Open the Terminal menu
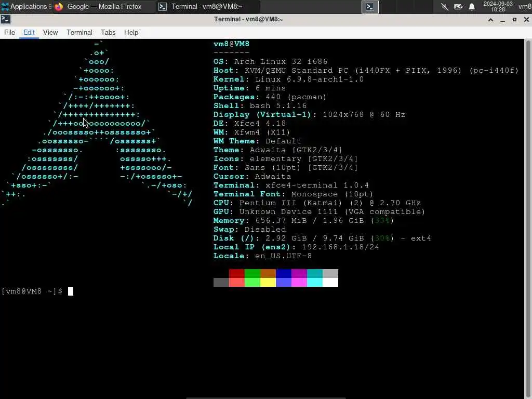532x399 pixels. pos(79,32)
